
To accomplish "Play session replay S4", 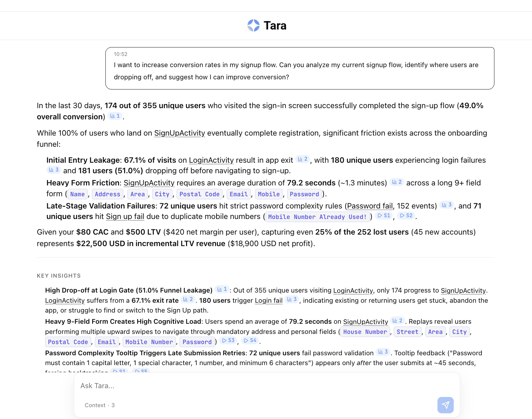I will (250, 340).
